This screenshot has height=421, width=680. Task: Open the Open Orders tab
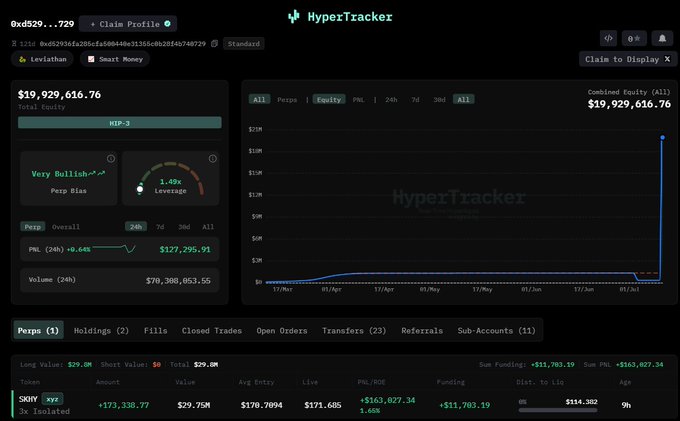tap(282, 330)
